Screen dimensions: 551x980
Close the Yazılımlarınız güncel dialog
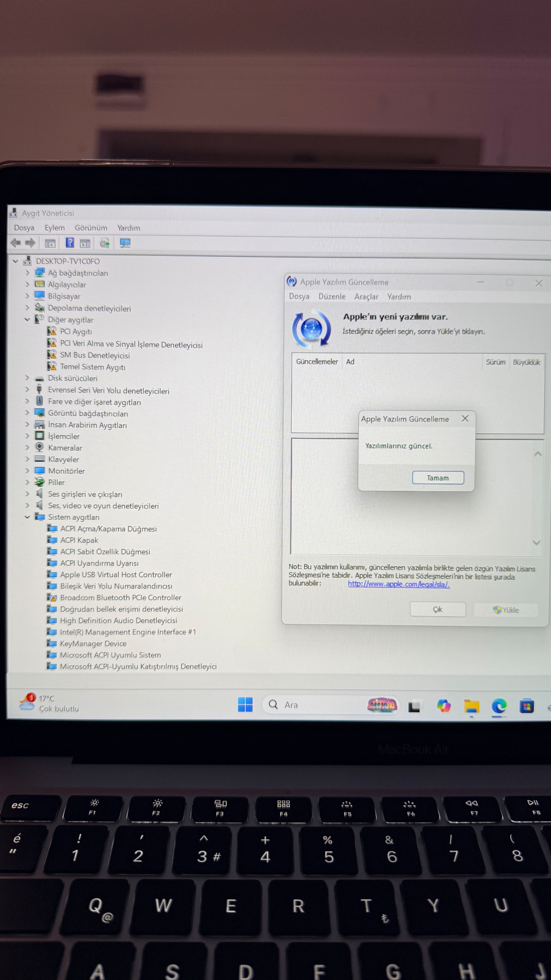pyautogui.click(x=465, y=419)
